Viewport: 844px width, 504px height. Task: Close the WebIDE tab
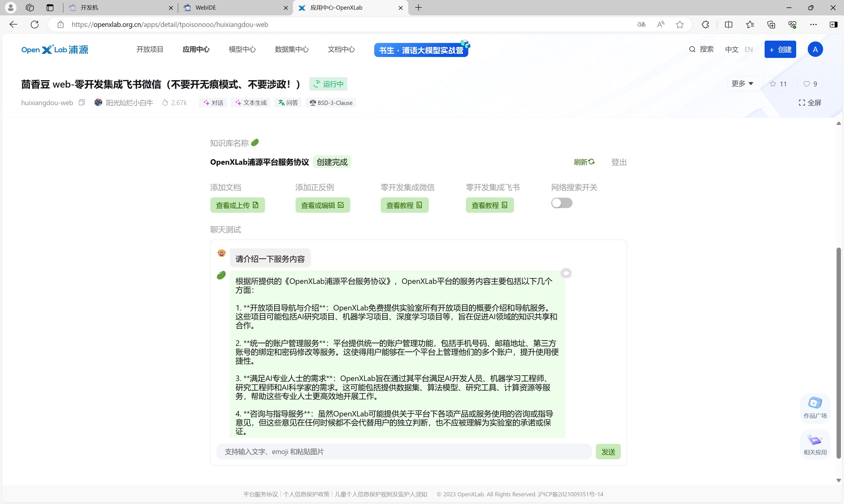tap(286, 8)
